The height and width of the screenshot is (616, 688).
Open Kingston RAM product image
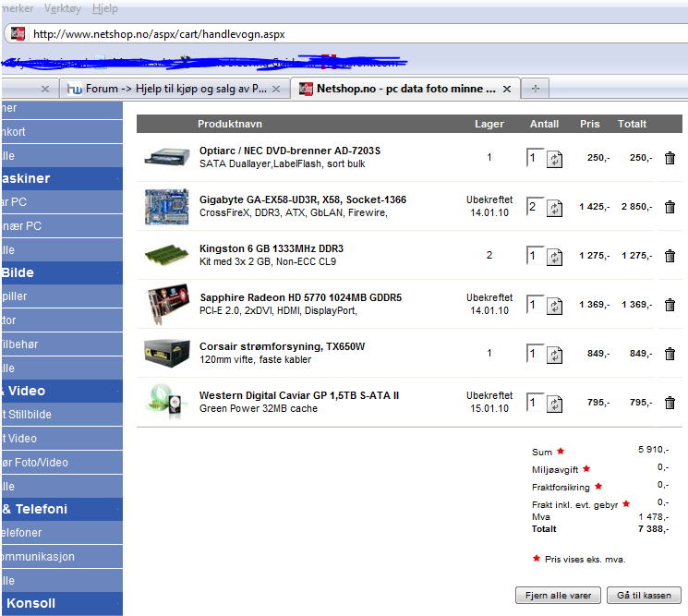[166, 255]
